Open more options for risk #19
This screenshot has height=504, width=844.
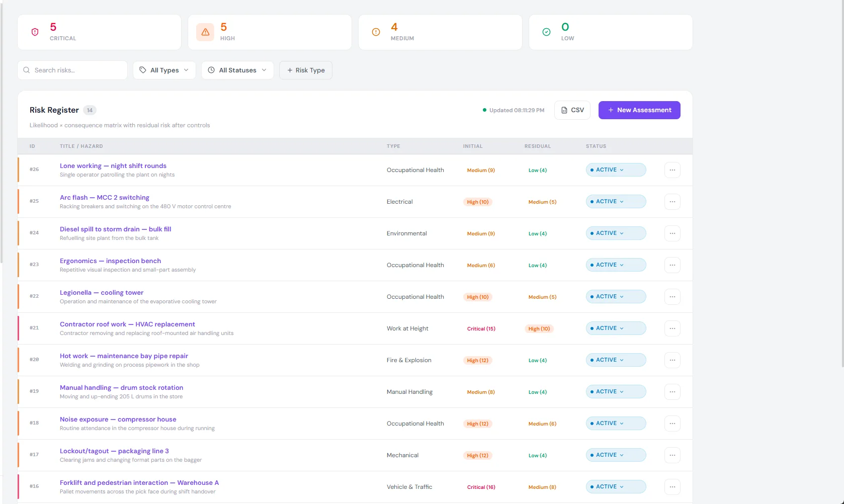672,392
